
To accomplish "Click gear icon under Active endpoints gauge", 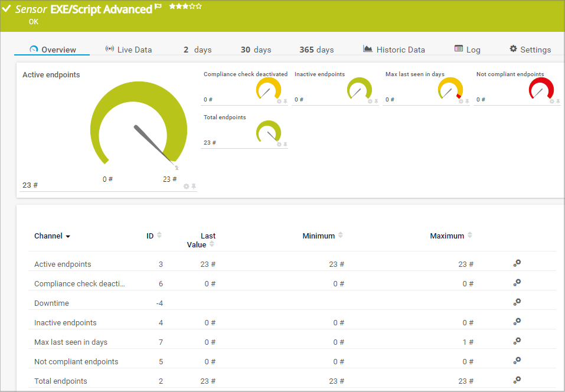I will (x=187, y=186).
